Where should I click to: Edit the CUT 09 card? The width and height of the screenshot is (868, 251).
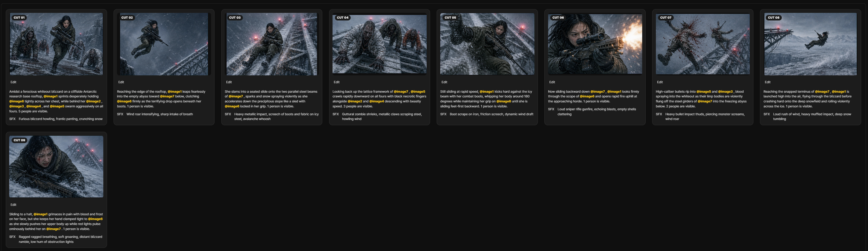point(13,205)
